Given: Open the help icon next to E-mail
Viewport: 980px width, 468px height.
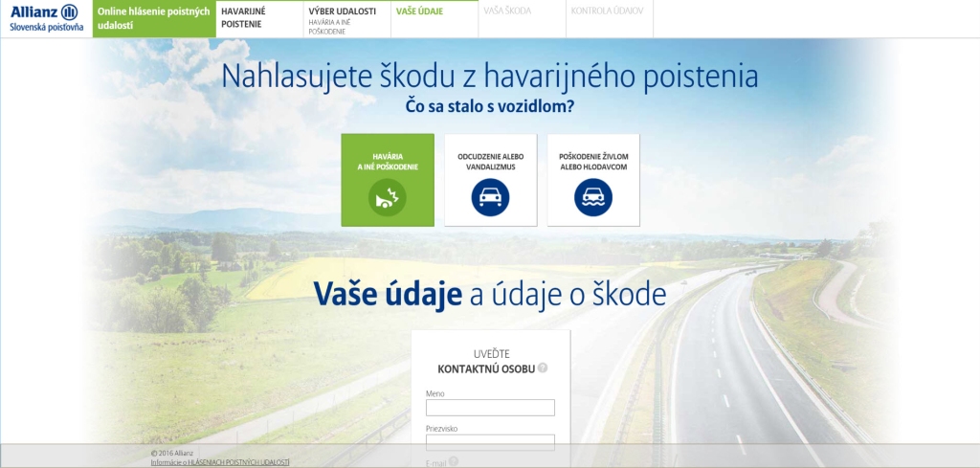Looking at the screenshot, I should (x=453, y=461).
